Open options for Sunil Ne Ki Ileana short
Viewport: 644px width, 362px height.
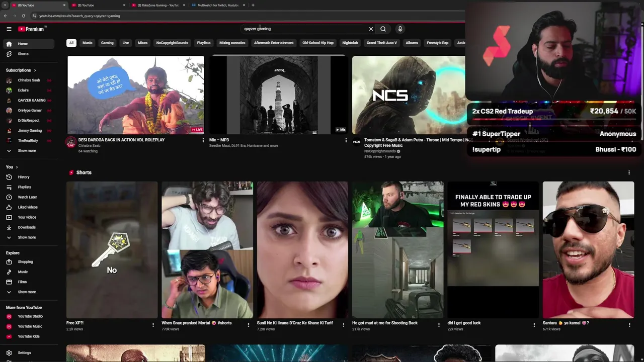(x=344, y=325)
